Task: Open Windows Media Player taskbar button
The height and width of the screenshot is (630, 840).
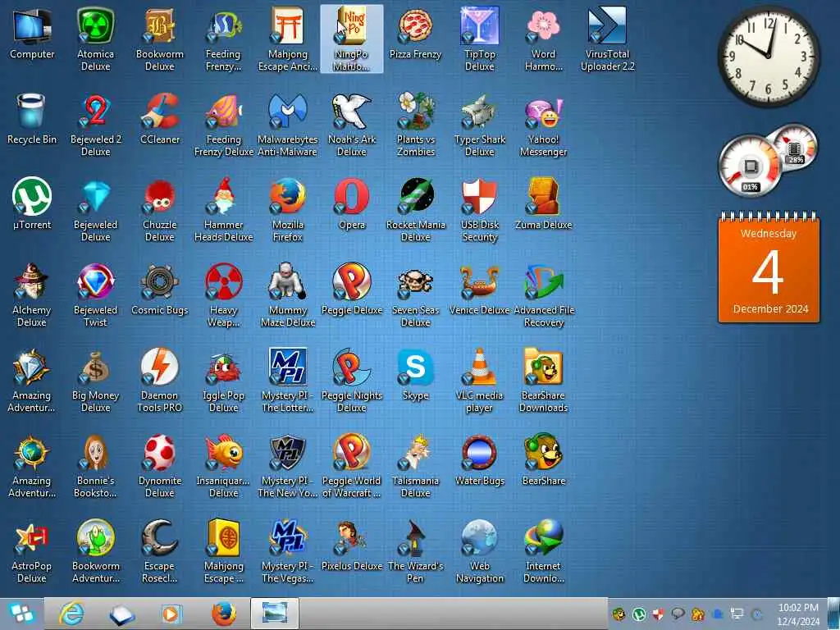Action: (x=172, y=614)
